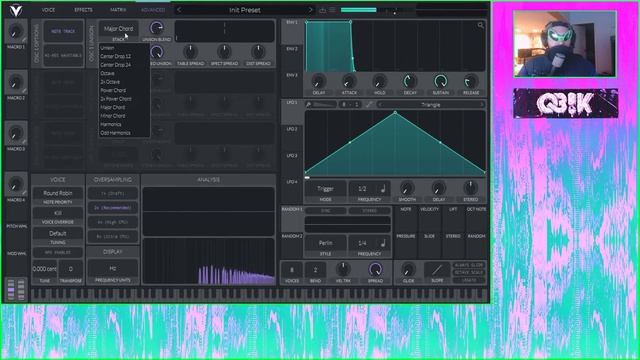Toggle ALWAYS GLIDE option

click(x=469, y=265)
